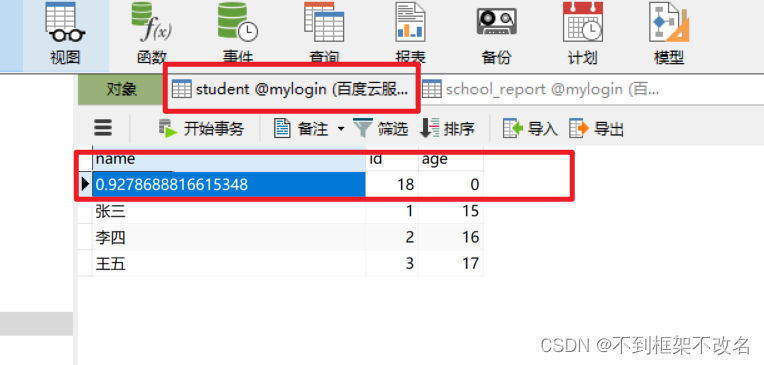Select age cell 15
The height and width of the screenshot is (365, 764).
click(451, 211)
